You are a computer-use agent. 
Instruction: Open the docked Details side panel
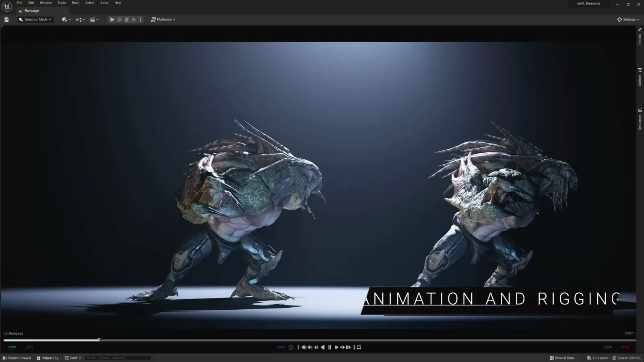(x=640, y=36)
